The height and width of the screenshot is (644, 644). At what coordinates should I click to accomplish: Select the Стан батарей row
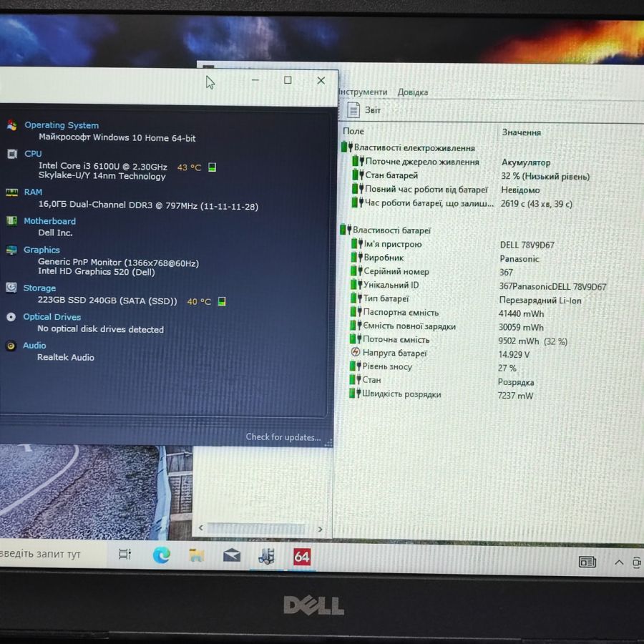(471, 176)
